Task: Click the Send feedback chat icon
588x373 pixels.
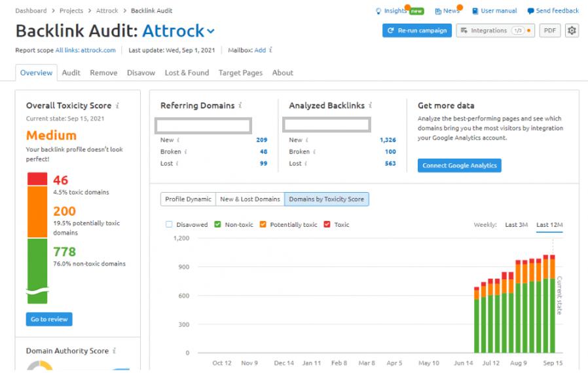Action: coord(530,11)
